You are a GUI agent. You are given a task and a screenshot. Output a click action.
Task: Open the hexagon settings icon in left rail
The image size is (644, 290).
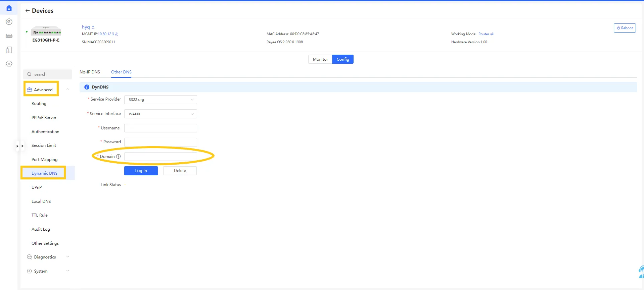(x=9, y=64)
